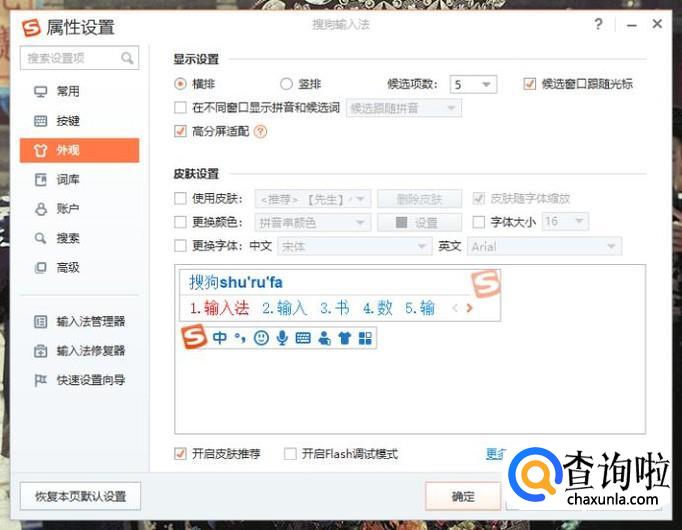Click the 恢复本页默认设置 button
The image size is (682, 530).
(x=80, y=496)
